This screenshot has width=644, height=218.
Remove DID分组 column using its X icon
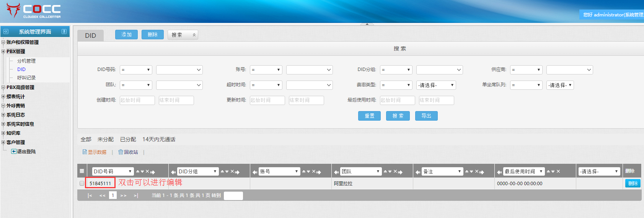[232, 171]
